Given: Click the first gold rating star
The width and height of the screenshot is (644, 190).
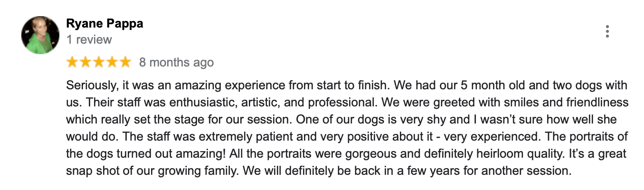Looking at the screenshot, I should pos(72,62).
